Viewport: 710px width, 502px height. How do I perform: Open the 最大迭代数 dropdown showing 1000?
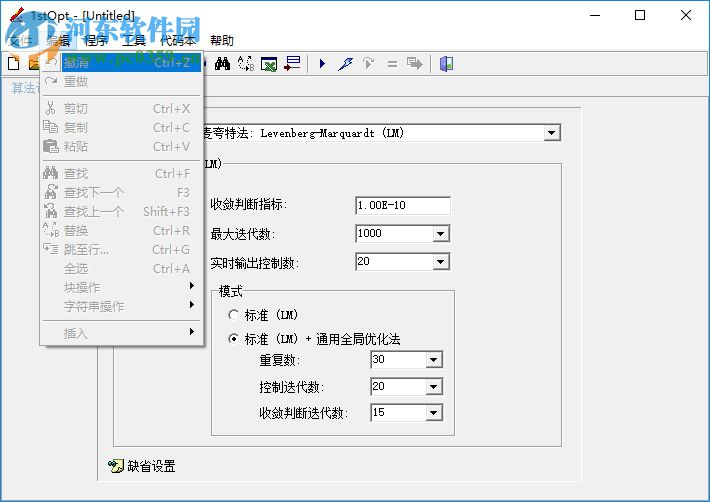coord(440,234)
